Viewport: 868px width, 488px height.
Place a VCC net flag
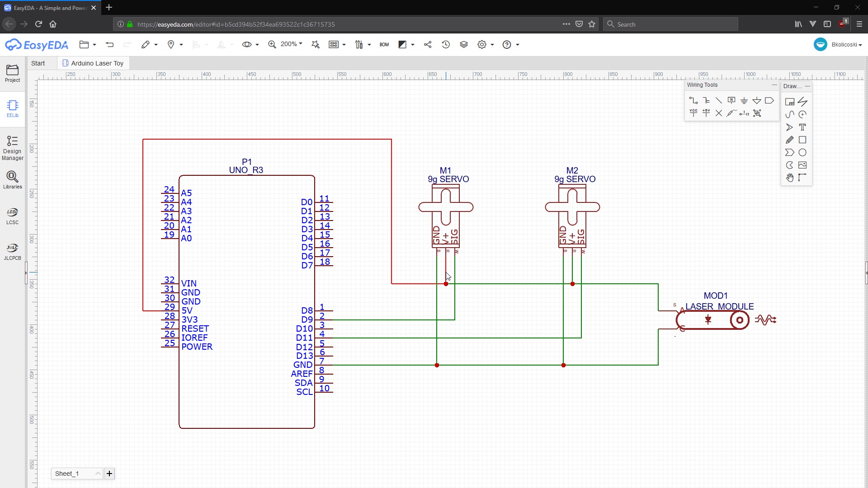[x=693, y=113]
